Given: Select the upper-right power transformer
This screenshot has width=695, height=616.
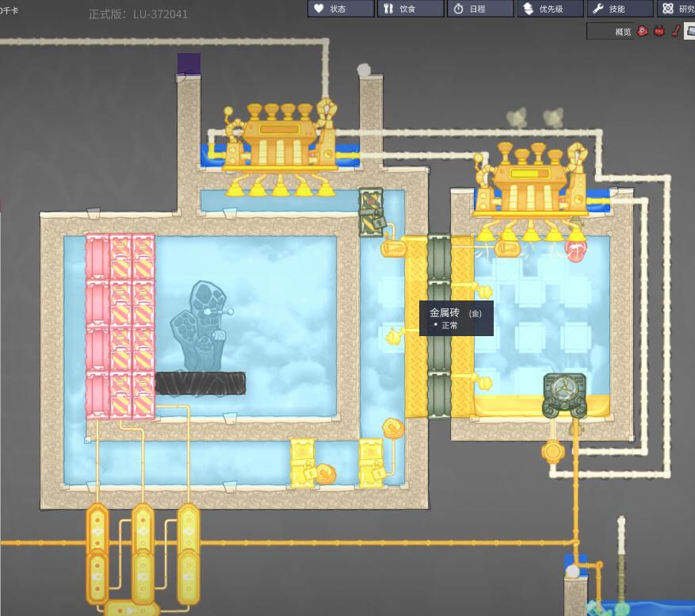Looking at the screenshot, I should pos(189,530).
